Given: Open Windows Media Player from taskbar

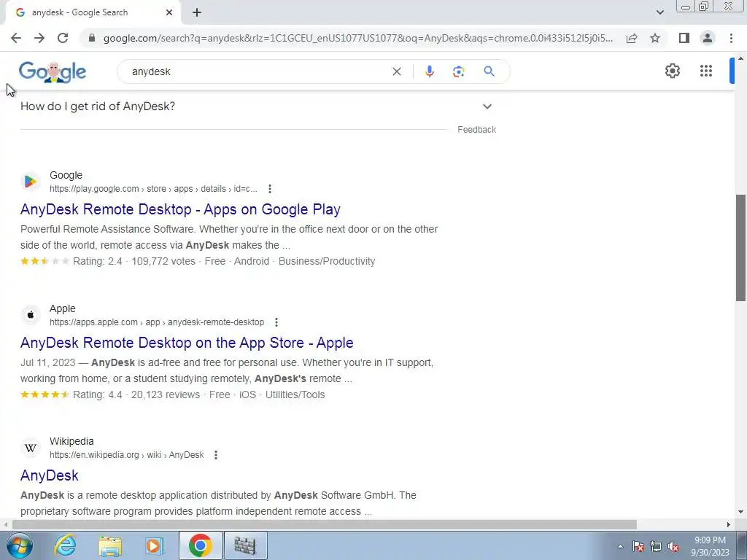Looking at the screenshot, I should [153, 545].
